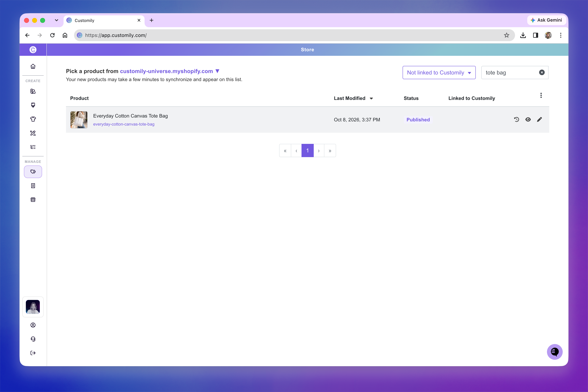Viewport: 588px width, 392px height.
Task: Open the Not linked to Customily filter
Action: point(439,73)
